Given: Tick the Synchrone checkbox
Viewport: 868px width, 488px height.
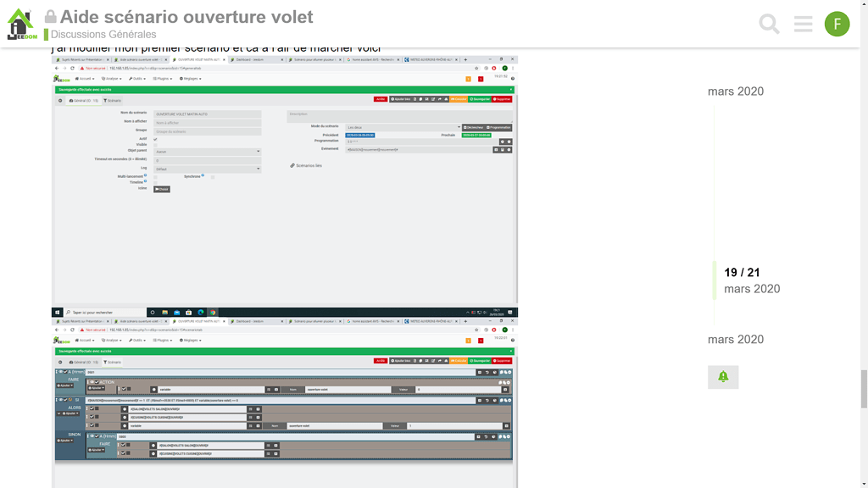Looking at the screenshot, I should pos(213,176).
